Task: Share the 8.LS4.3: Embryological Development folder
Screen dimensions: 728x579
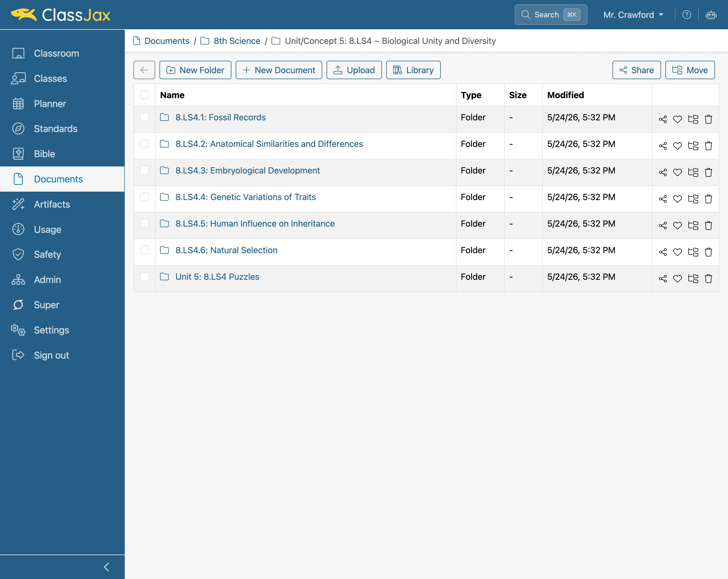Action: (x=663, y=172)
